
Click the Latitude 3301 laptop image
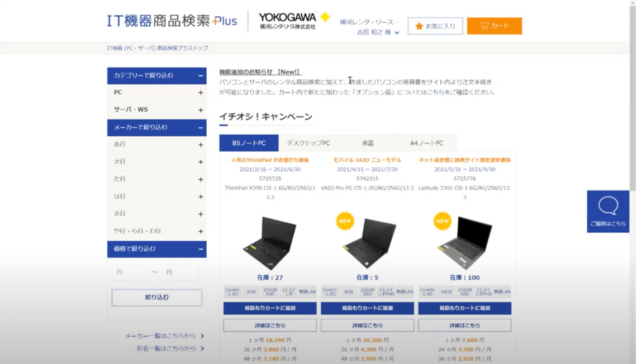pyautogui.click(x=465, y=243)
